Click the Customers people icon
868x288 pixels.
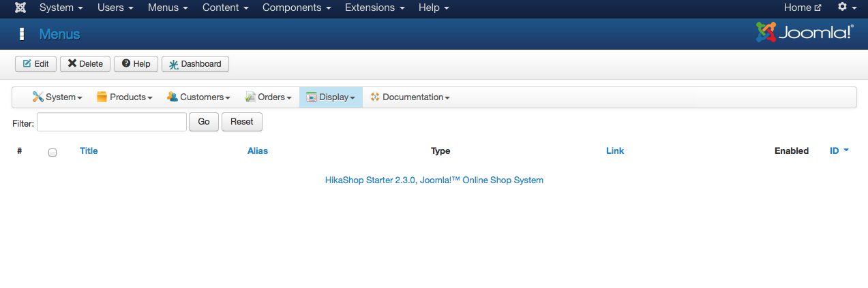click(x=173, y=97)
